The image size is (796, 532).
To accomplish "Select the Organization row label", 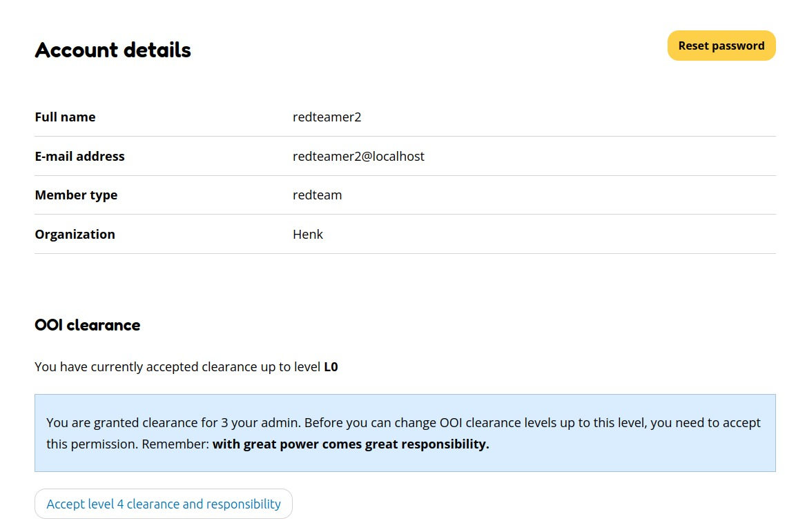I will click(x=75, y=234).
